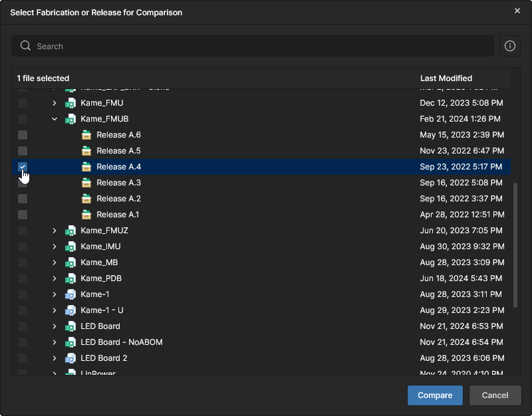Check the Release A.5 checkbox
This screenshot has width=532, height=416.
coord(23,151)
